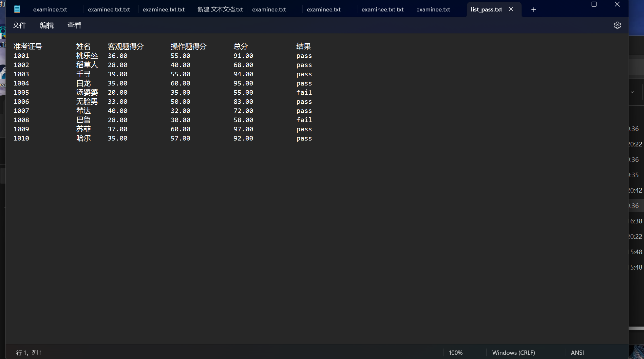
Task: Select the list_pass.txt tab
Action: point(486,9)
